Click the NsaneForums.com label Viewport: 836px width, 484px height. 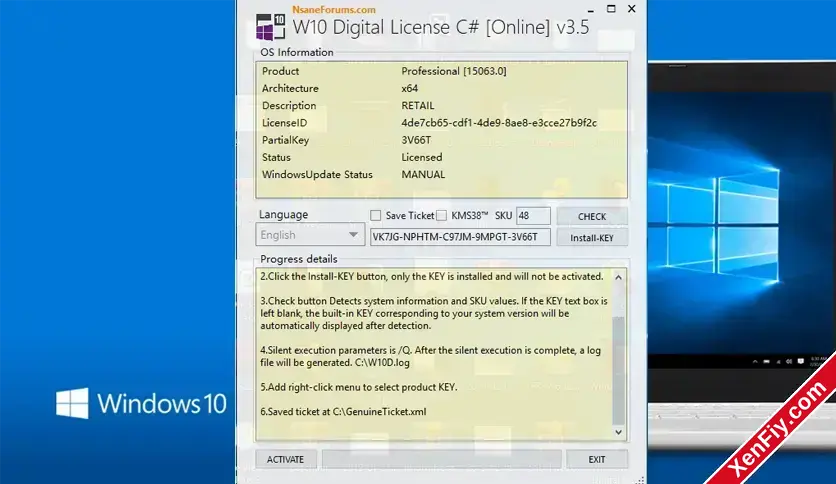[334, 10]
